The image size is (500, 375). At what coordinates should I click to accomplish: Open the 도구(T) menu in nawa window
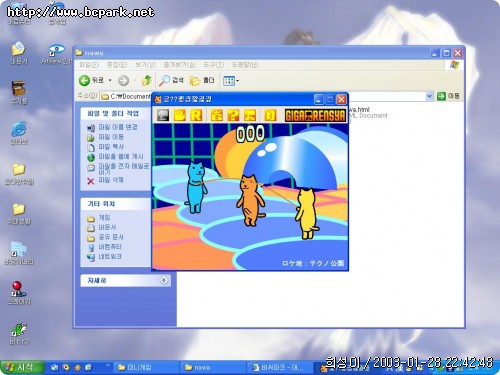(213, 65)
